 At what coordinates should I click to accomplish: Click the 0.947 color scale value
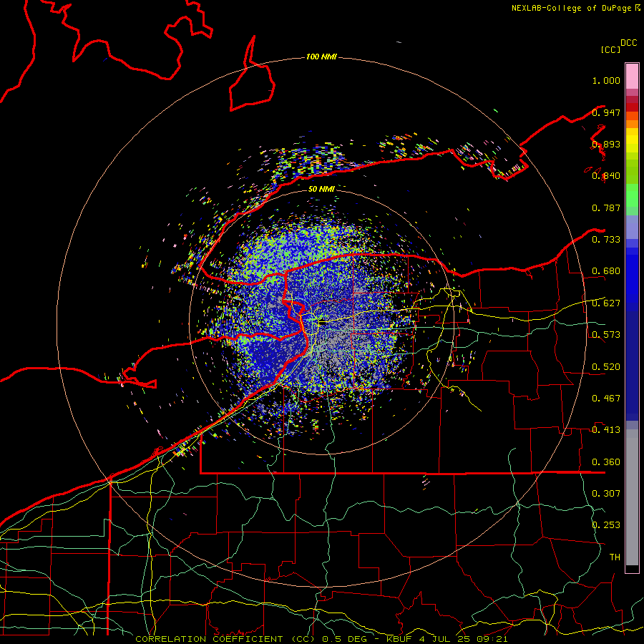pyautogui.click(x=606, y=112)
